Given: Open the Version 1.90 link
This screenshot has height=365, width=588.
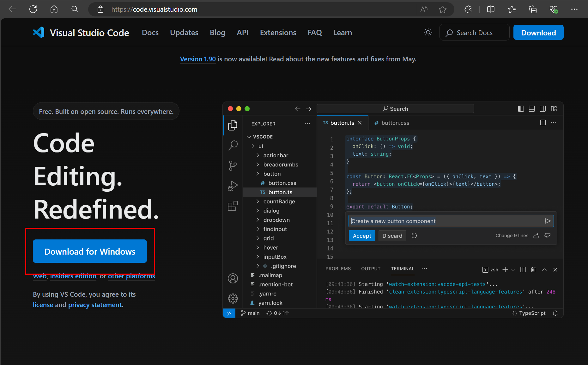Looking at the screenshot, I should coord(198,59).
